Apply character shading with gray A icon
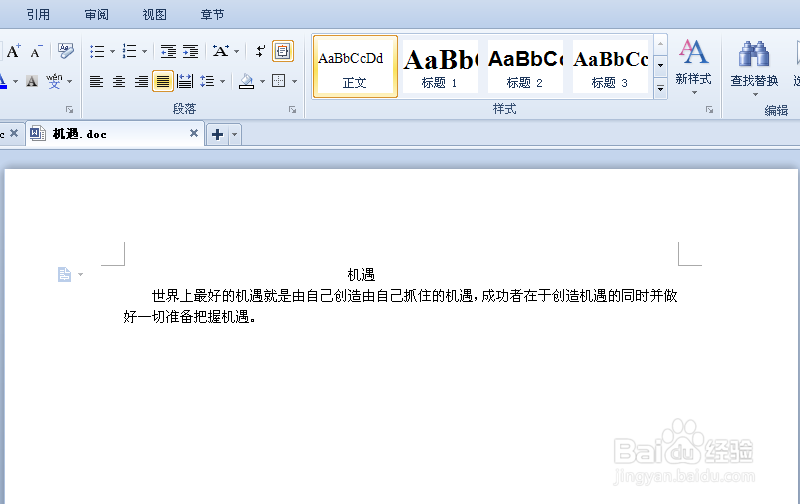This screenshot has width=800, height=504. 32,81
